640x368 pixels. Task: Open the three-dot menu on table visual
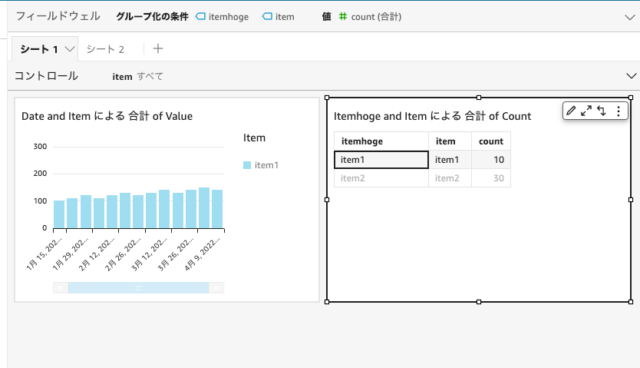(x=618, y=111)
